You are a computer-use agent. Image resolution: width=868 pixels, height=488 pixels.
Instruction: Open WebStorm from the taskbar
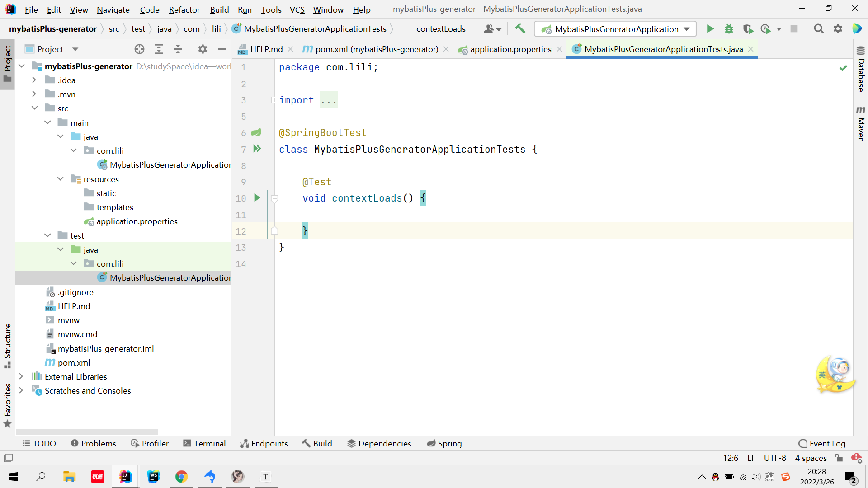(x=153, y=477)
